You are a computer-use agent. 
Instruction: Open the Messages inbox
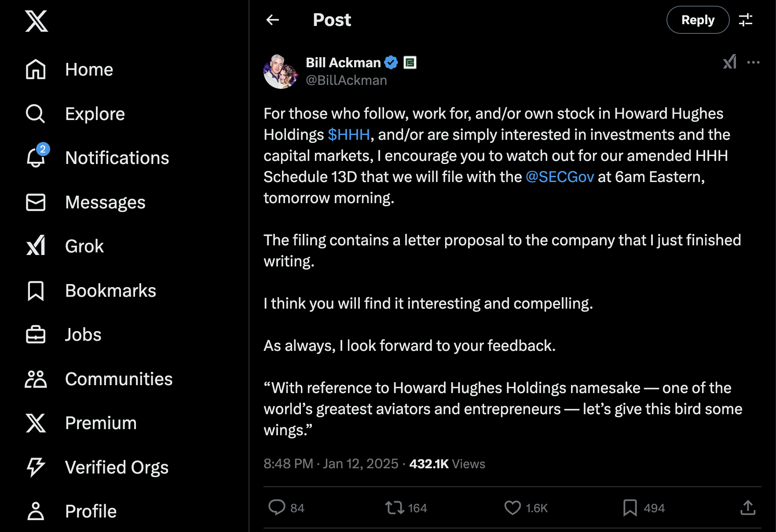coord(105,202)
